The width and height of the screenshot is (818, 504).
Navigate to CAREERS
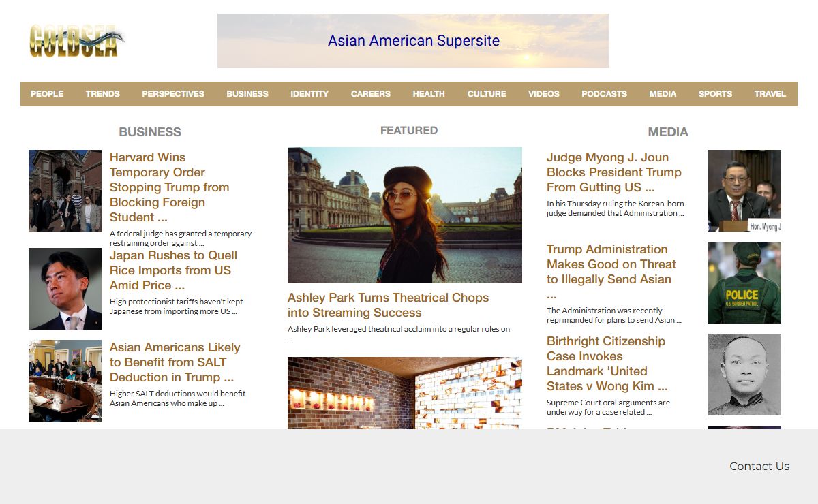tap(371, 94)
